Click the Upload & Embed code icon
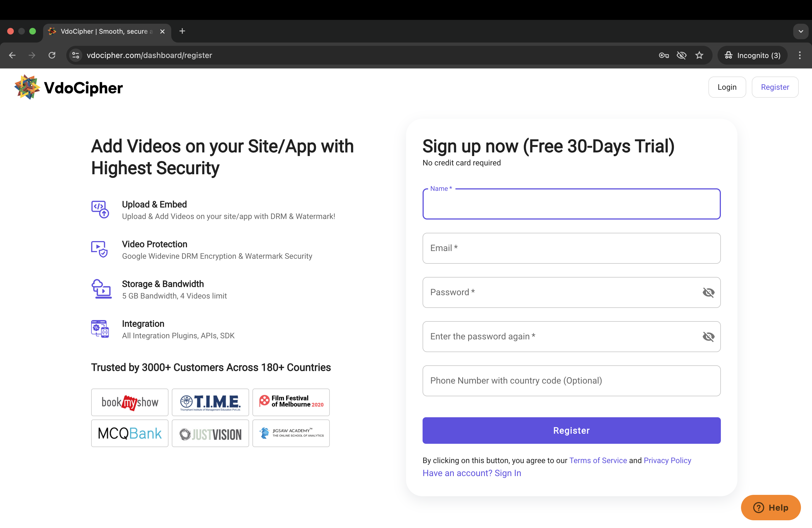 tap(100, 209)
